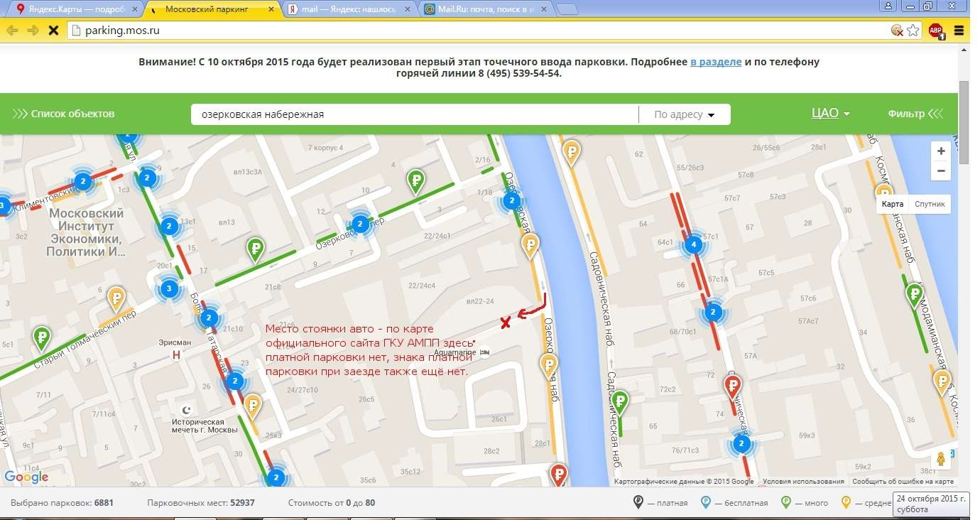Open the Список объектов panel

(x=64, y=114)
